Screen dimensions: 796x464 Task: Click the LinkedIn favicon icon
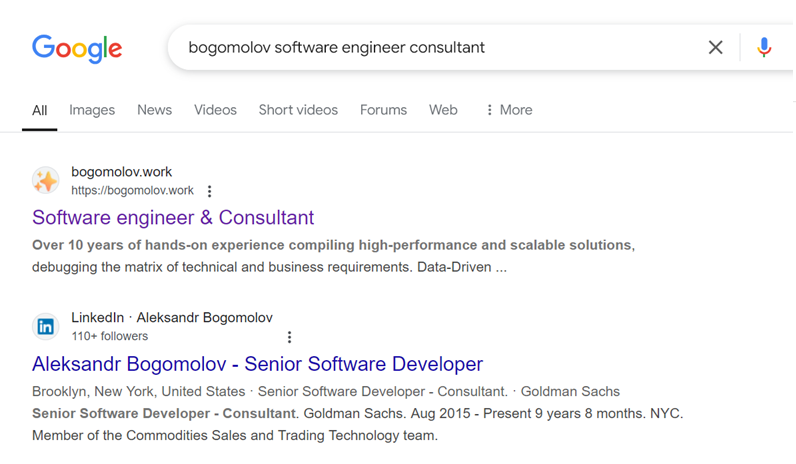pyautogui.click(x=46, y=326)
